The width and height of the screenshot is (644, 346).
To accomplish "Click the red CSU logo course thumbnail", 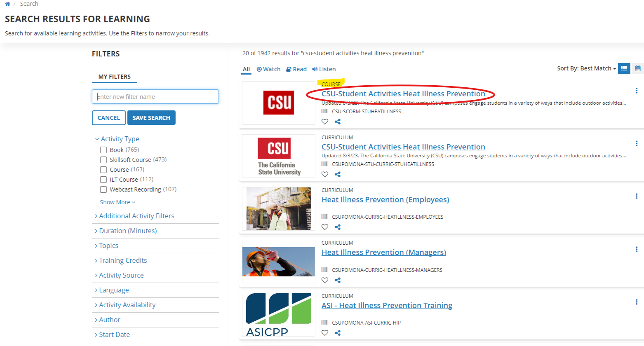I will 279,103.
